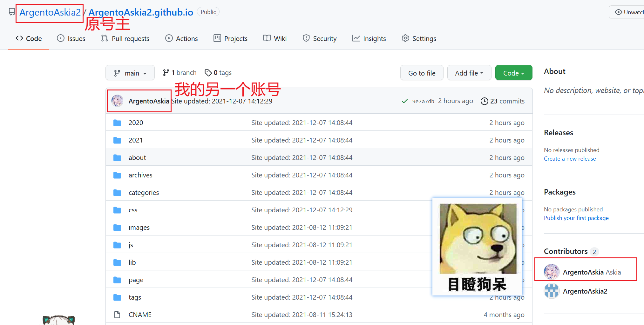The image size is (644, 325).
Task: Click folder icon beside 2020
Action: click(x=117, y=123)
